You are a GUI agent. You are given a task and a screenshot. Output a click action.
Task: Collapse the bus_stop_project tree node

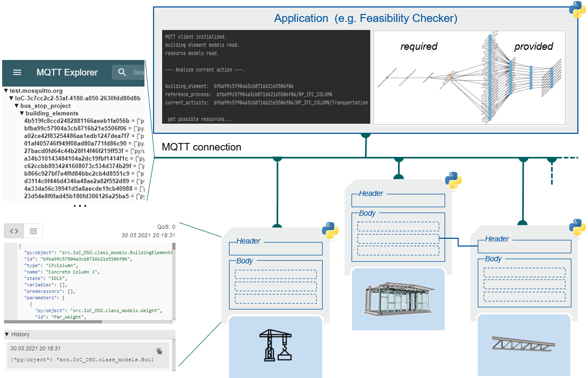click(17, 106)
